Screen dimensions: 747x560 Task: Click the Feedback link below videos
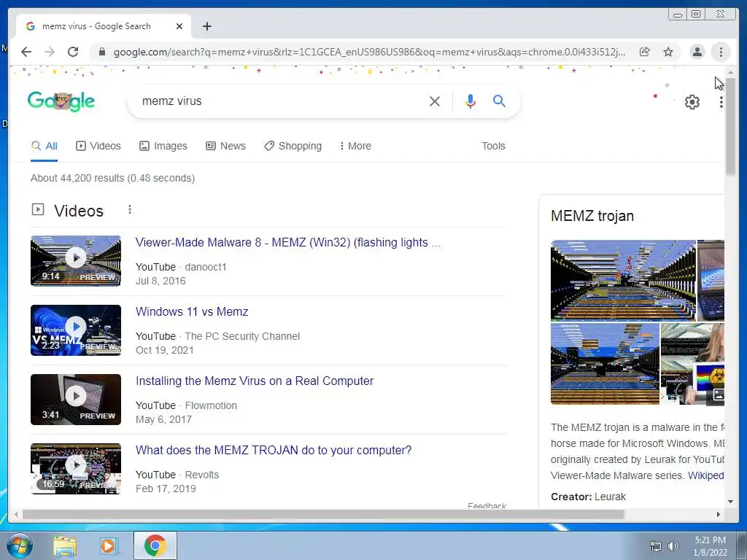[487, 506]
